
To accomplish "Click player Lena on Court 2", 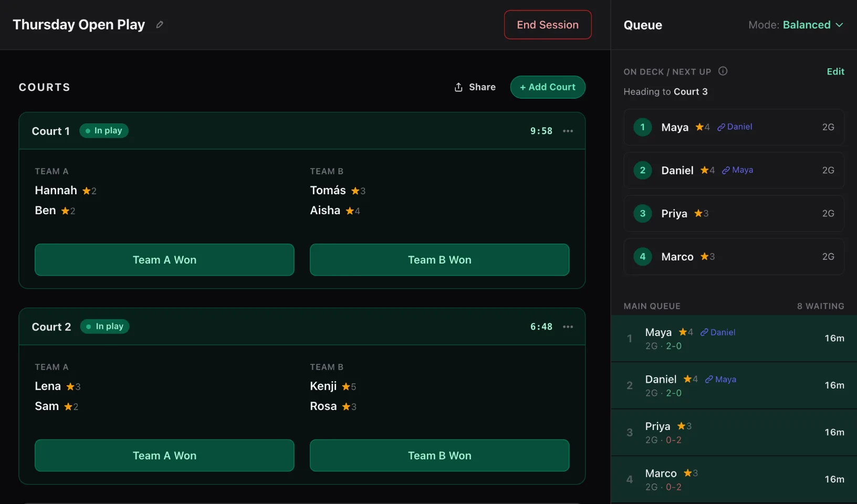I will (48, 386).
